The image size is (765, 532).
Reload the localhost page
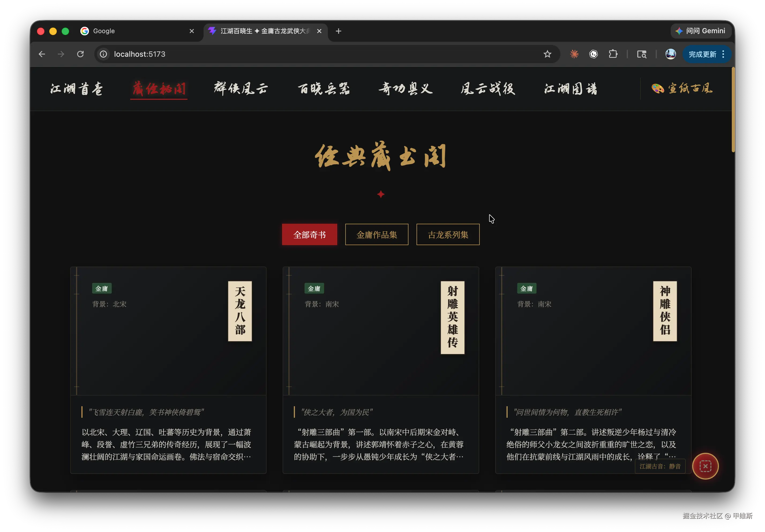[80, 54]
